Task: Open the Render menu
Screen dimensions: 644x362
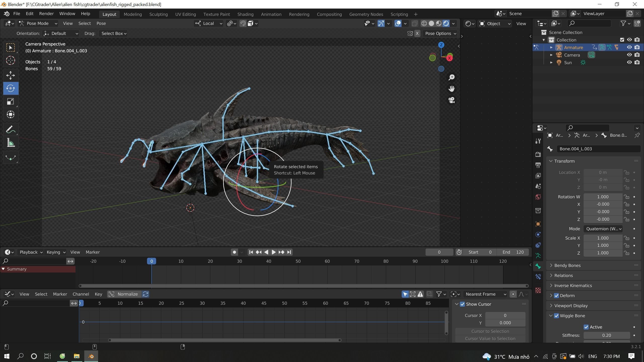Action: [x=46, y=14]
